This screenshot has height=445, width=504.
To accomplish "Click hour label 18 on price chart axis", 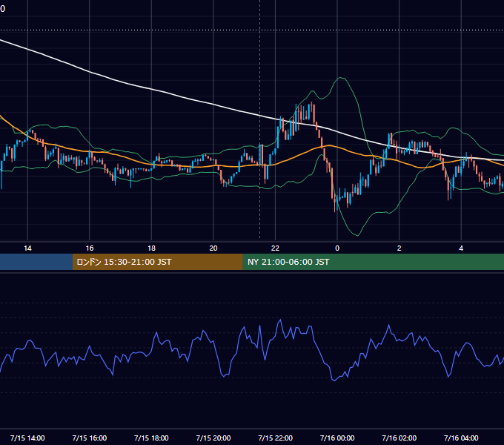I will [x=151, y=248].
